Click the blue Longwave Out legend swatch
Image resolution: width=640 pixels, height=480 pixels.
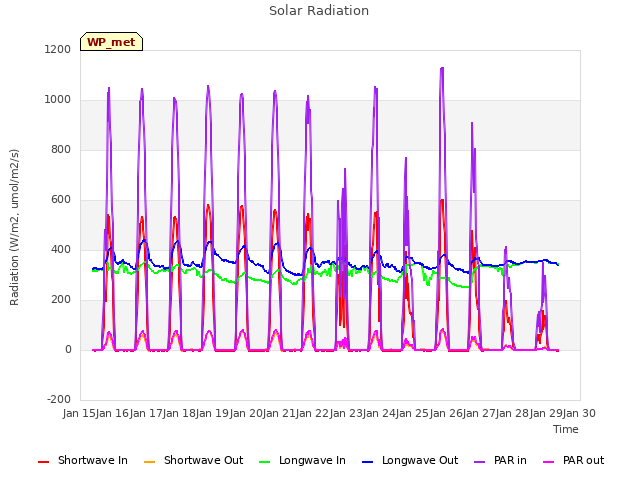tap(367, 462)
